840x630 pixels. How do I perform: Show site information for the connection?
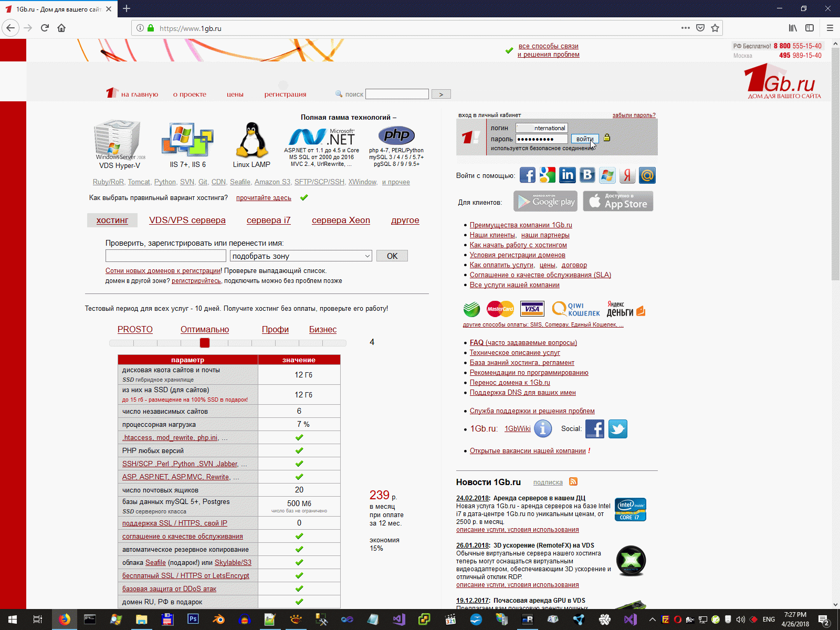point(140,28)
